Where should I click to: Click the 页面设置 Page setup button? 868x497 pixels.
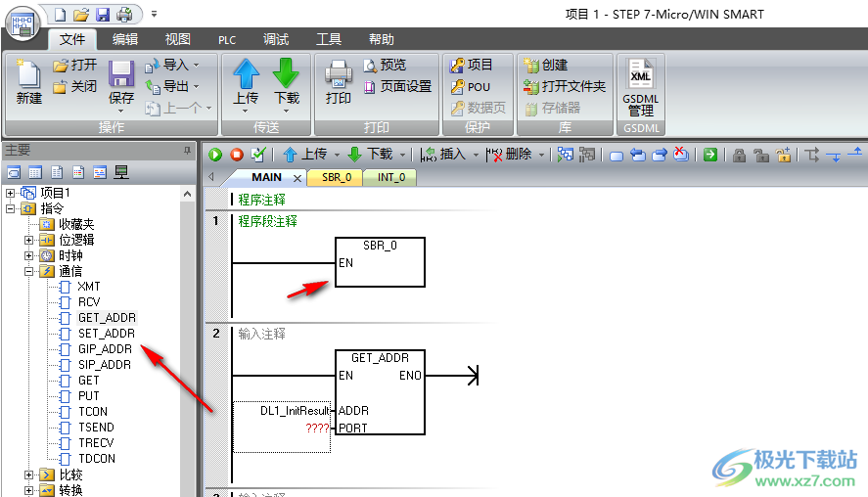tap(397, 87)
